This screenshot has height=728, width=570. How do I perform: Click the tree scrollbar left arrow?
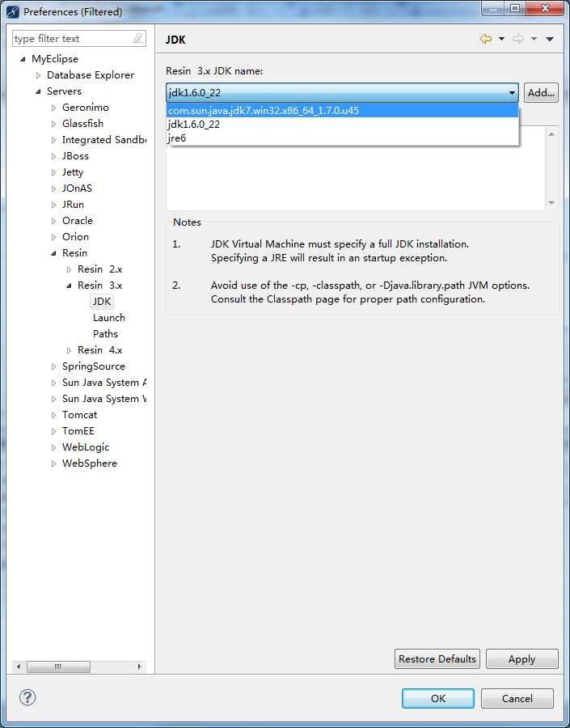point(19,667)
